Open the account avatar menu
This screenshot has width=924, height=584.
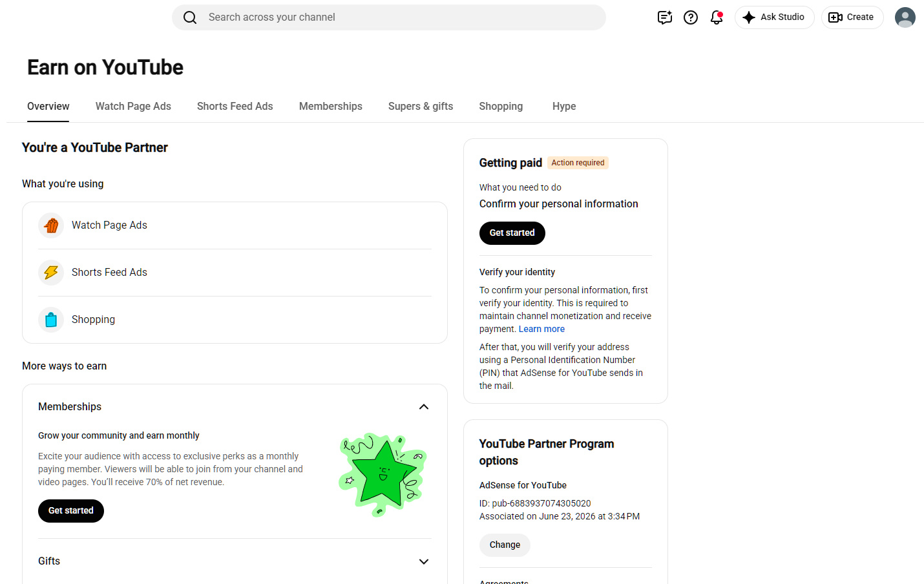[x=905, y=17]
